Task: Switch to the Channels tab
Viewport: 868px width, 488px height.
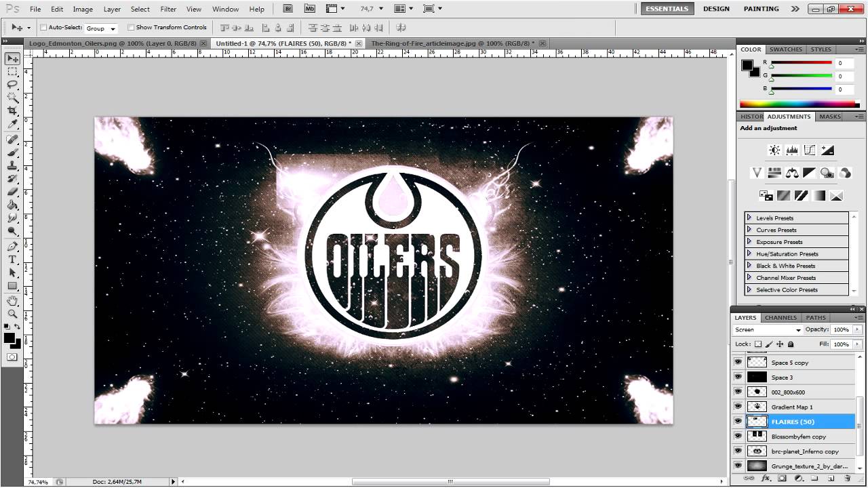Action: pos(781,317)
